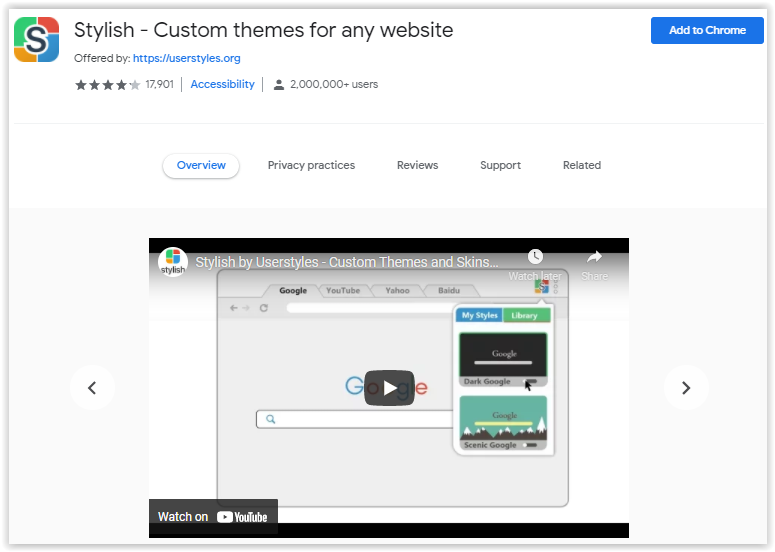Click the Add to Chrome button
Viewport: 775px width, 552px height.
point(707,30)
